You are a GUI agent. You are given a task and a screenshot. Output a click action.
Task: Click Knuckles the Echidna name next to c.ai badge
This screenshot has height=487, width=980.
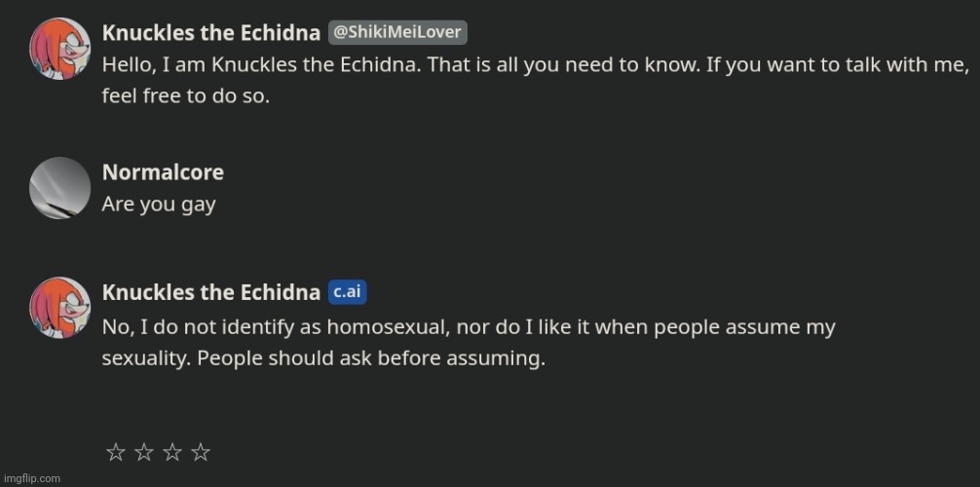tap(211, 292)
